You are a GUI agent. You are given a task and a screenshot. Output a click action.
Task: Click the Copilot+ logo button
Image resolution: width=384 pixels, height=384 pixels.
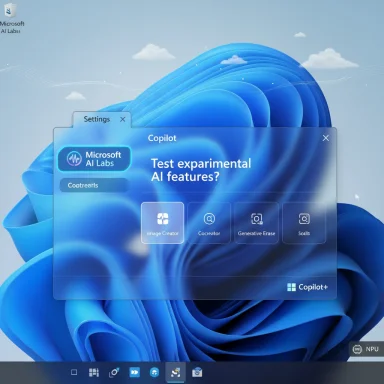[307, 287]
